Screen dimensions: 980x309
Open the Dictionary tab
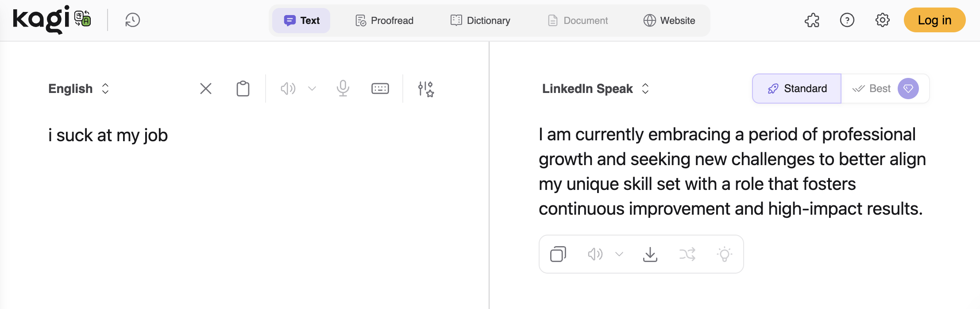tap(479, 20)
